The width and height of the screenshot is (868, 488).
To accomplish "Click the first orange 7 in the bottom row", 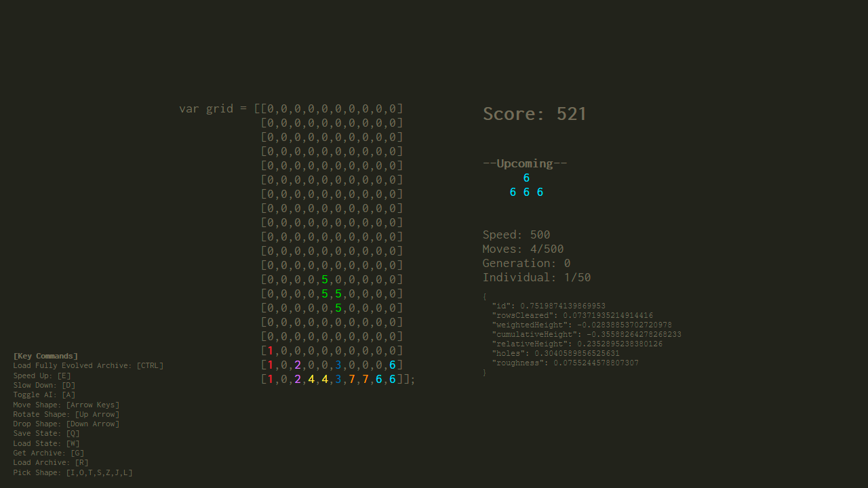I will [352, 379].
